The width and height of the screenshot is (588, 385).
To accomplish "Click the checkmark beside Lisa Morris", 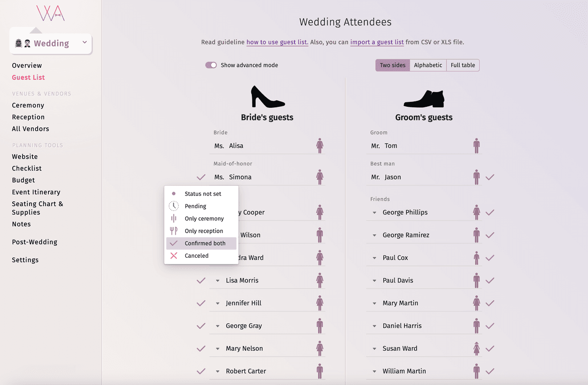I will [x=200, y=280].
